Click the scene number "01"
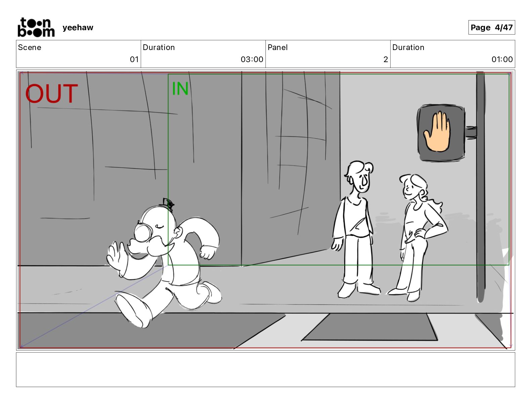 click(x=134, y=59)
